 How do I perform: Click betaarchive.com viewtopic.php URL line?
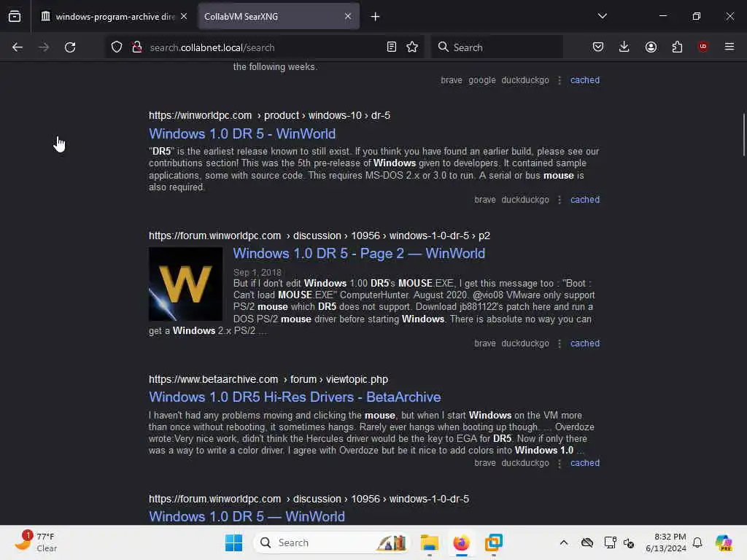point(268,379)
